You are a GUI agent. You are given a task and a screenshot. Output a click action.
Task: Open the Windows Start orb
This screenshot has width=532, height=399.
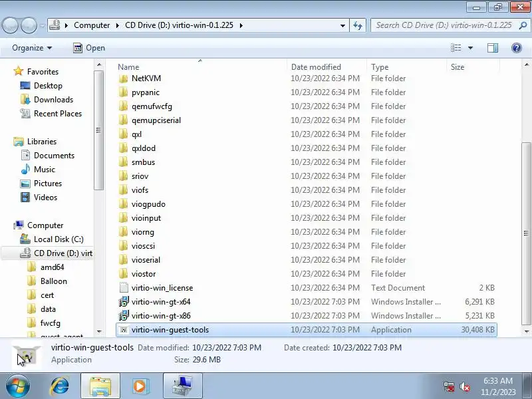coord(18,386)
